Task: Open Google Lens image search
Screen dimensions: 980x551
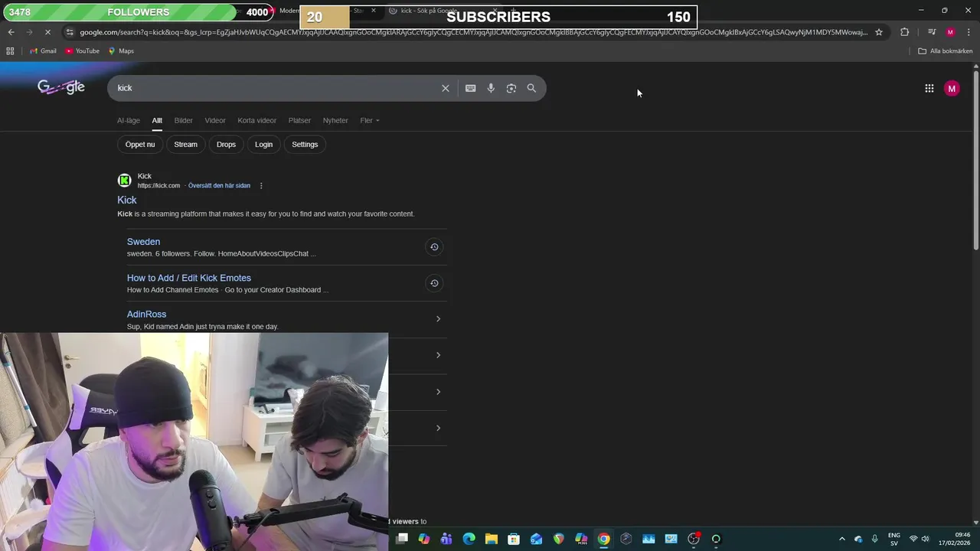Action: click(x=511, y=88)
